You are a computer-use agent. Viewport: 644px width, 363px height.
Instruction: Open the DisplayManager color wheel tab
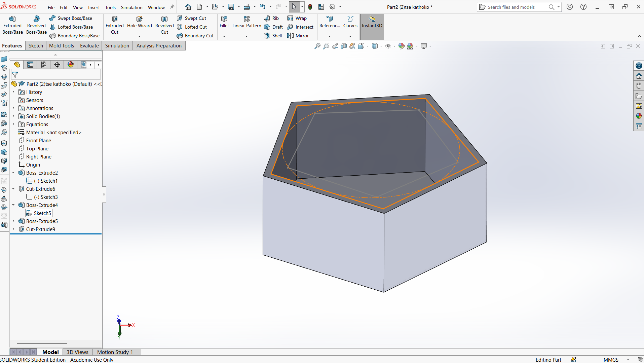[71, 65]
